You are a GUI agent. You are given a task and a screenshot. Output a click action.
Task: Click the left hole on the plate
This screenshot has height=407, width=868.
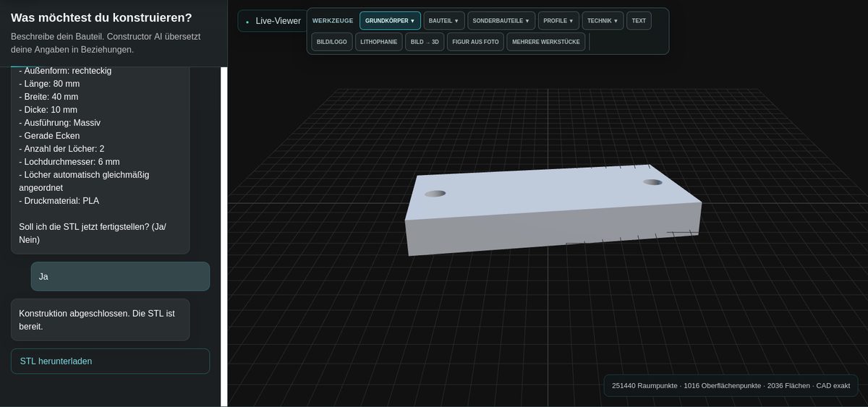click(x=435, y=194)
